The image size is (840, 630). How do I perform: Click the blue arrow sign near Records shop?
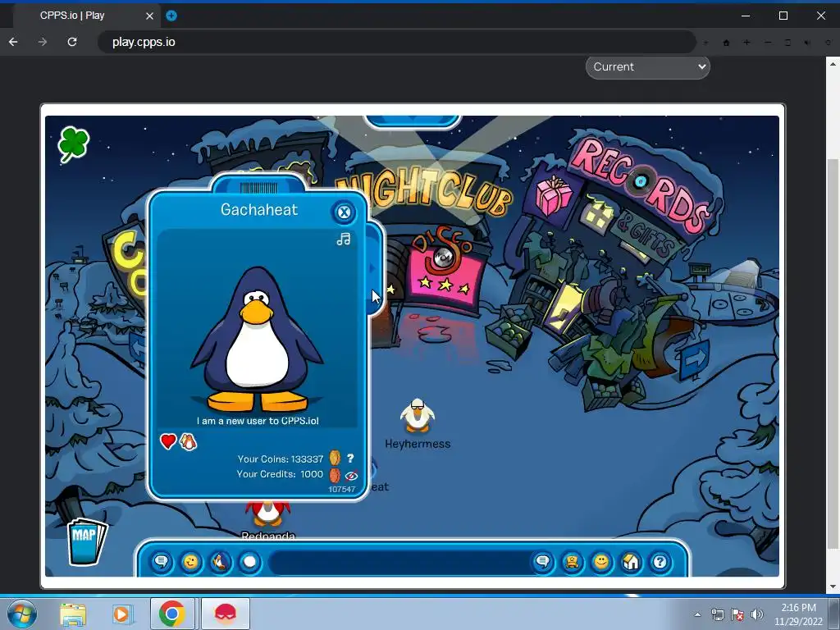tap(695, 359)
